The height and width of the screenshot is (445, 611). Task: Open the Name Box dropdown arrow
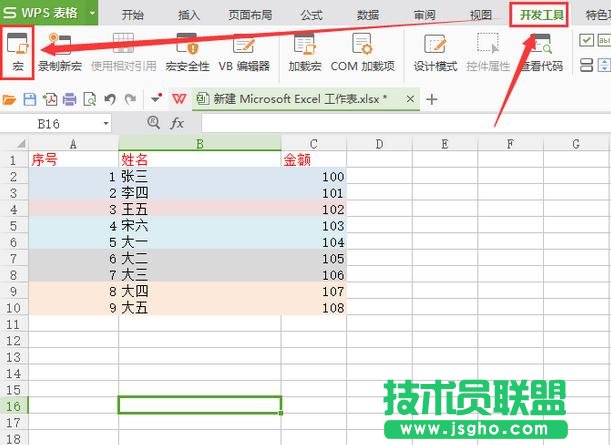106,123
